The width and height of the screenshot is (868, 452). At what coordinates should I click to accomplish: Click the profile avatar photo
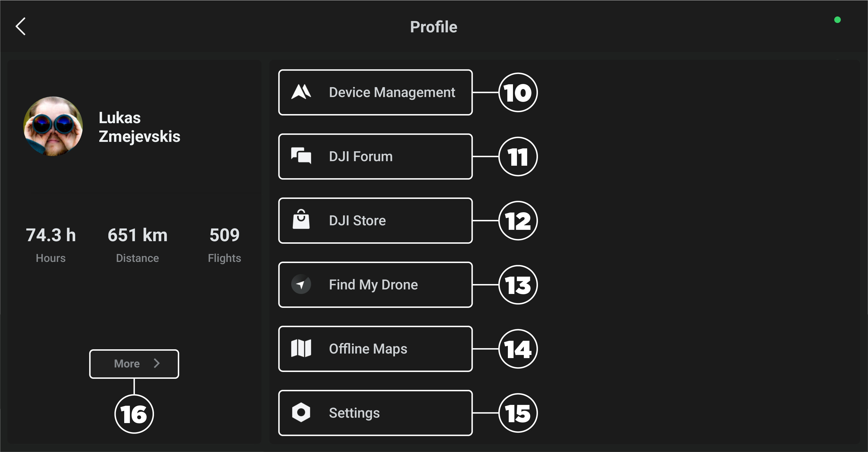[x=53, y=126]
